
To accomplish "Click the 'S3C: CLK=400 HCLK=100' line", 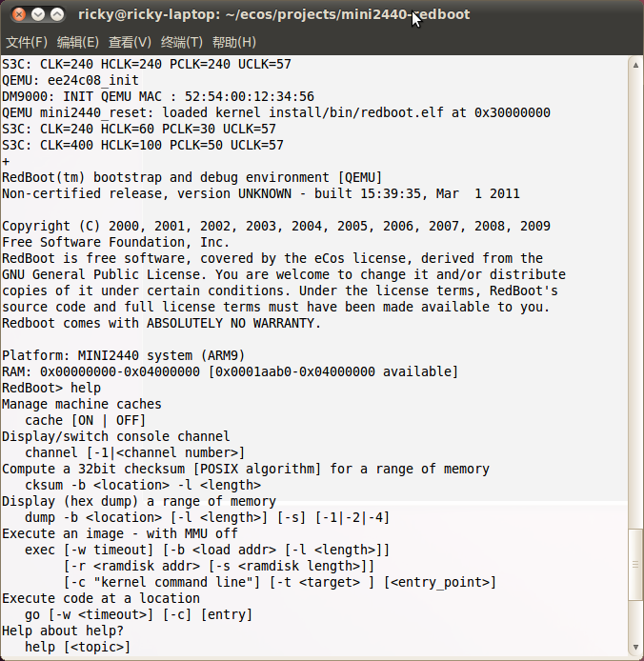I will pyautogui.click(x=143, y=145).
